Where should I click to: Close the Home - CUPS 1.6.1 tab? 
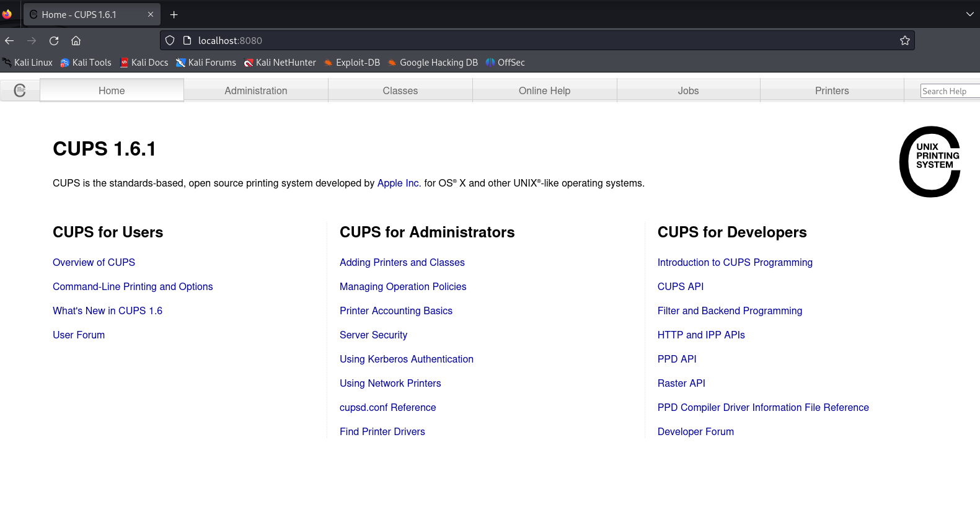150,15
